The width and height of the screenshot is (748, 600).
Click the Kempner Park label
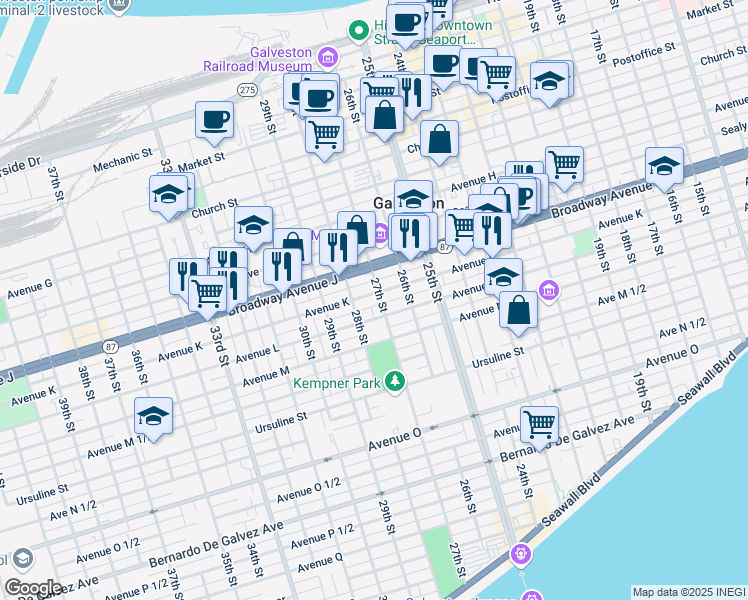pos(337,383)
